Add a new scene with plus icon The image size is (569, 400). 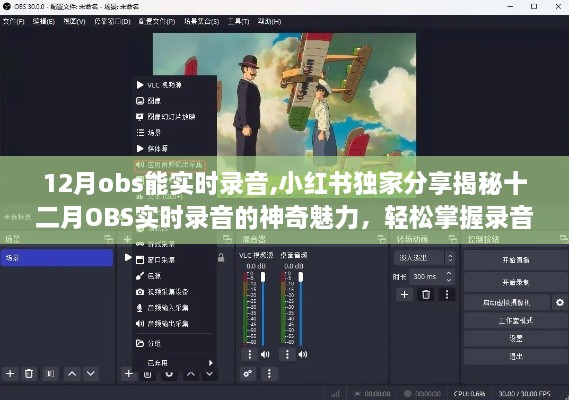[10, 374]
